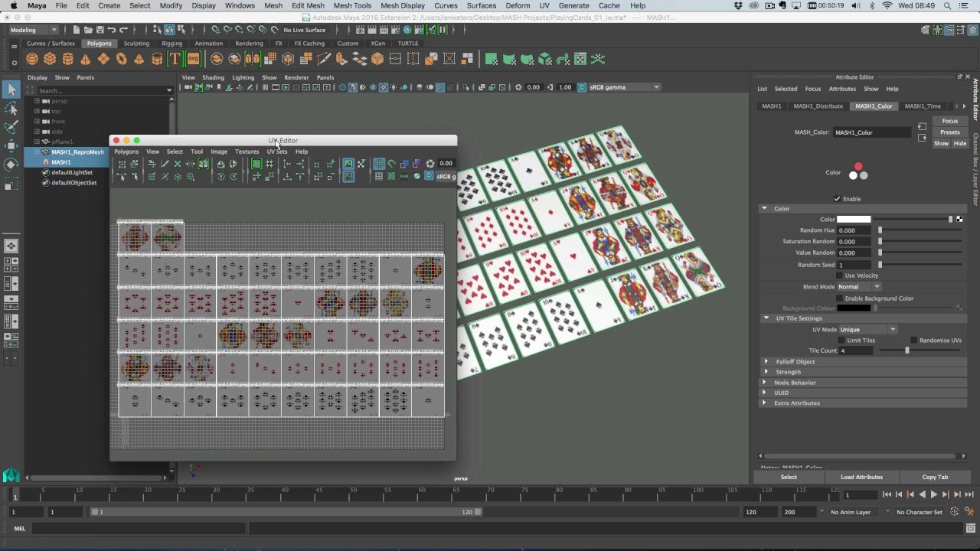Expand the Strength section
This screenshot has width=980, height=551.
pyautogui.click(x=766, y=372)
